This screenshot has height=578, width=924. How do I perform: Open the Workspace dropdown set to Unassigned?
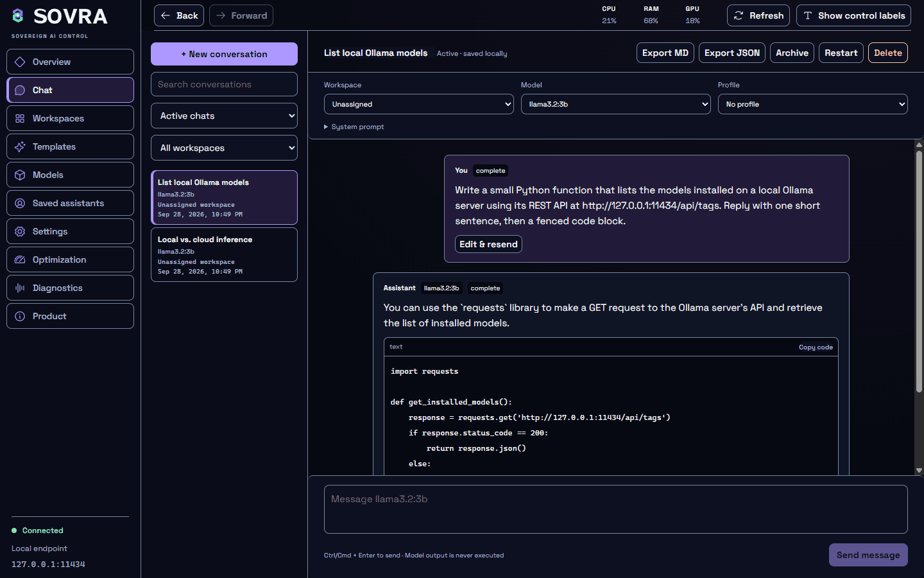click(418, 104)
